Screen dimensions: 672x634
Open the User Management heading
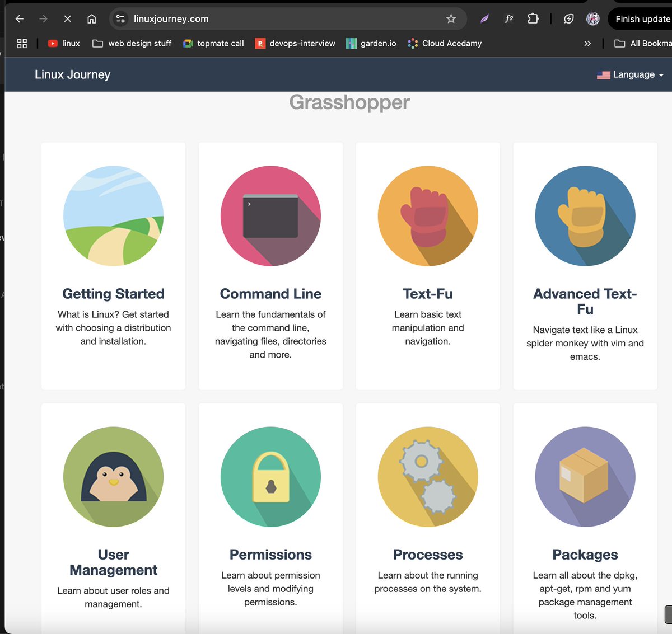pyautogui.click(x=113, y=562)
